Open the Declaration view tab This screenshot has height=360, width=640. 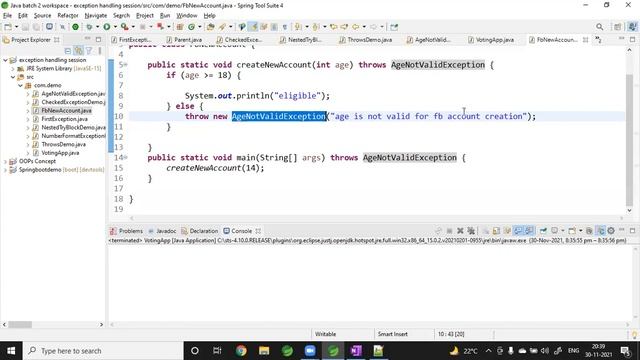[200, 231]
